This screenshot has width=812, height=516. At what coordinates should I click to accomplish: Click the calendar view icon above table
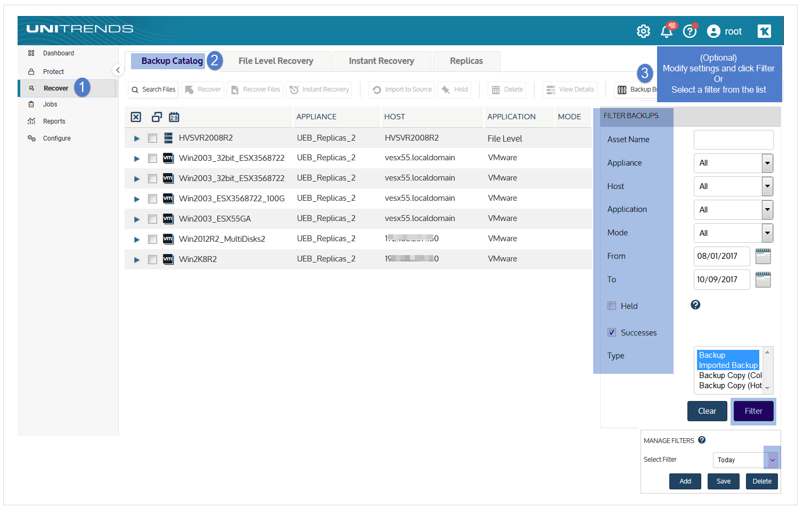174,117
